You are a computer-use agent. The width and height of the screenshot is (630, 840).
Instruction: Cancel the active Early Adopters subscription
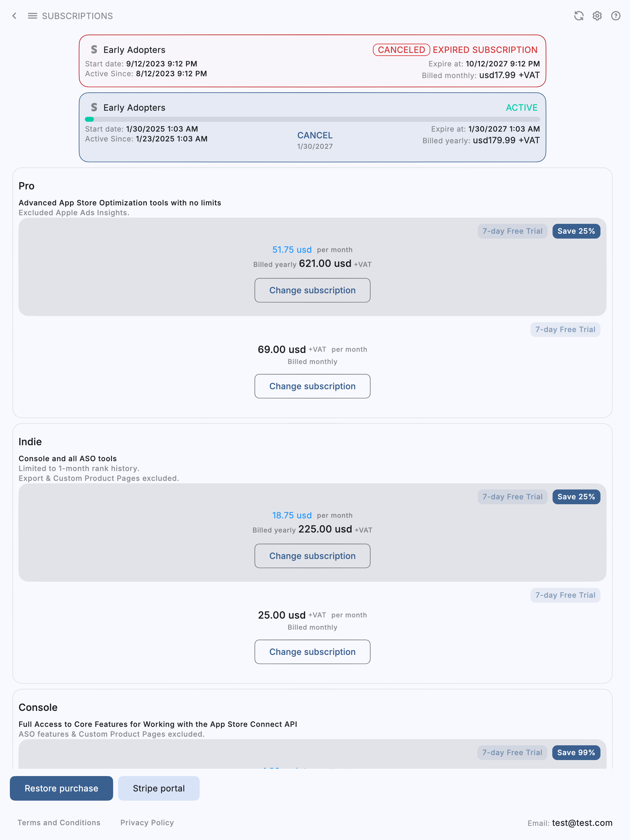(x=315, y=136)
